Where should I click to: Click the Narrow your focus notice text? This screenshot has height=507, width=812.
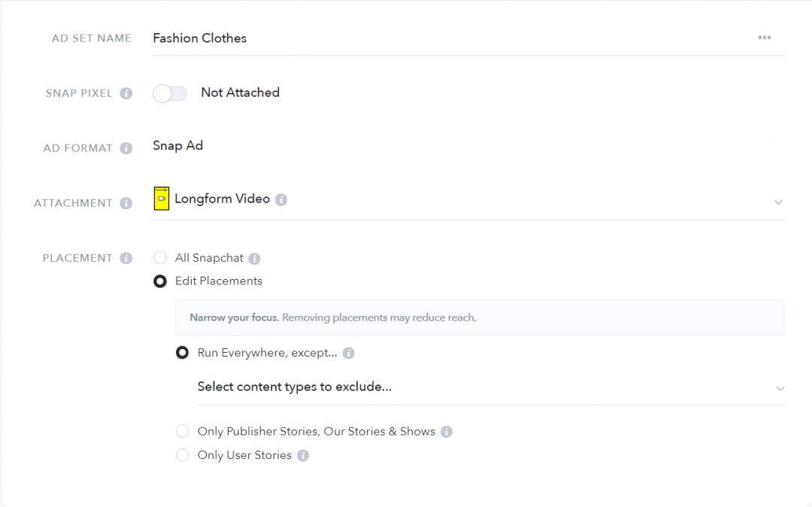[333, 317]
